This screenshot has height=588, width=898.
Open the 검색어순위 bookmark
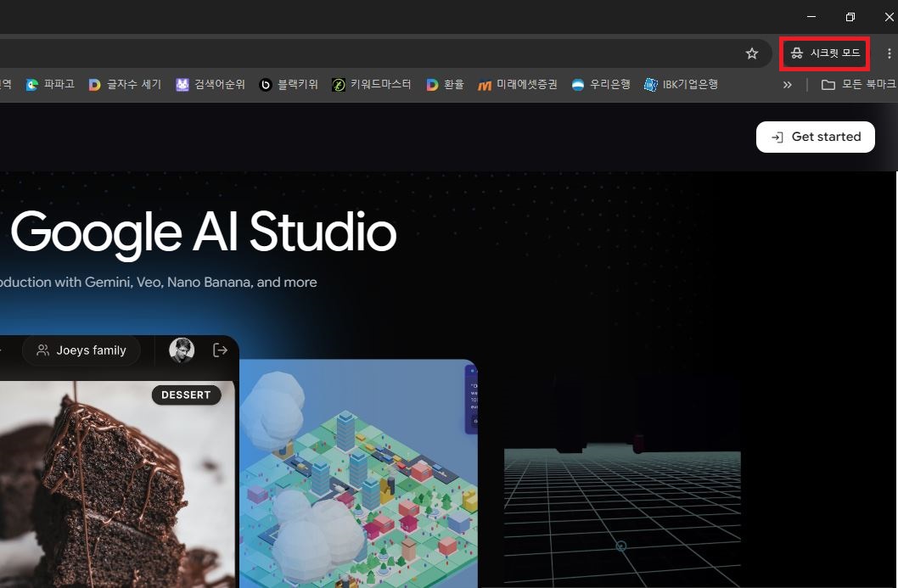pos(210,85)
